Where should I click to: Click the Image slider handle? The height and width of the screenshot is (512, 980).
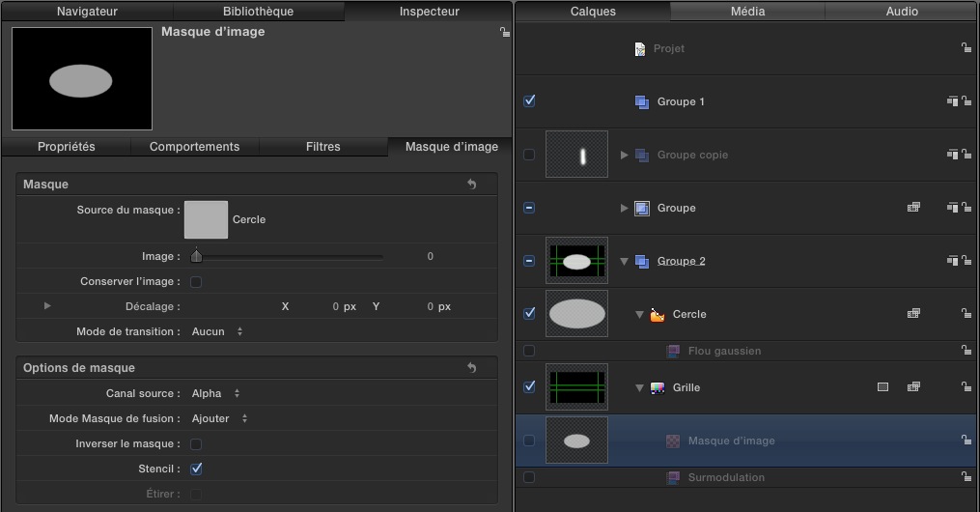click(x=196, y=256)
